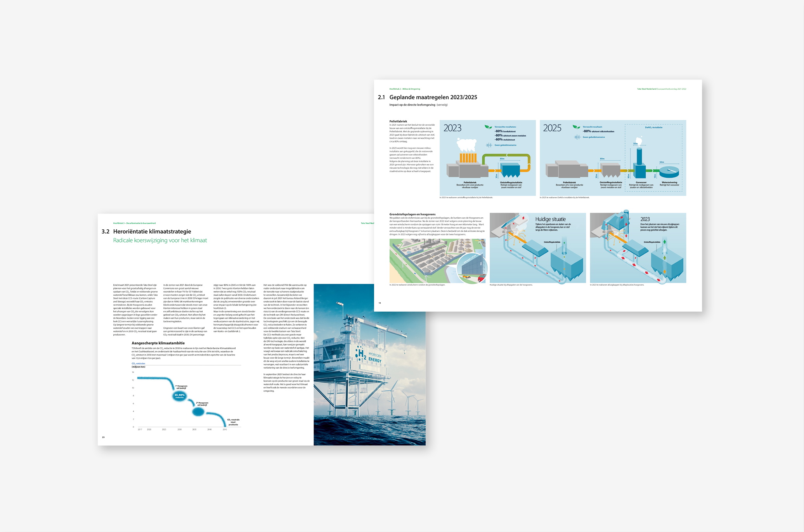
Task: Click 'Hoofdstuk 3 – Decarbonisatie & duurzaamheid' header
Action: (x=134, y=223)
